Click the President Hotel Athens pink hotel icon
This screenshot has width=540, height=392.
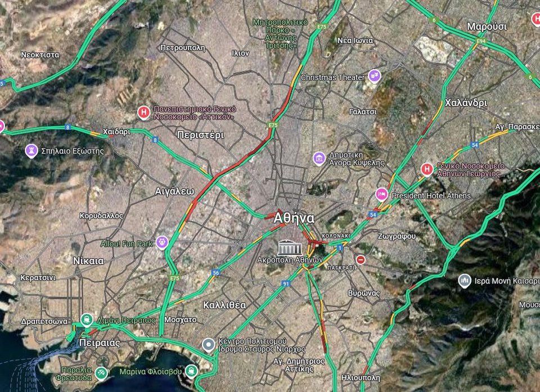pos(382,195)
